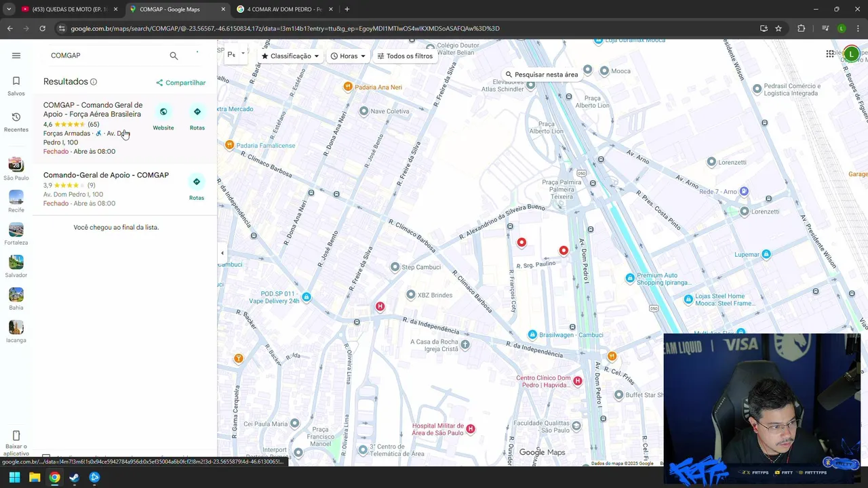Open Windows Start menu

coord(14,477)
